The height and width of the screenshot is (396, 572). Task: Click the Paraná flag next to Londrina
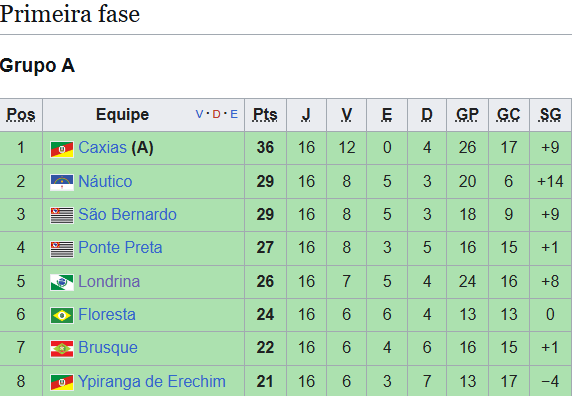click(62, 283)
